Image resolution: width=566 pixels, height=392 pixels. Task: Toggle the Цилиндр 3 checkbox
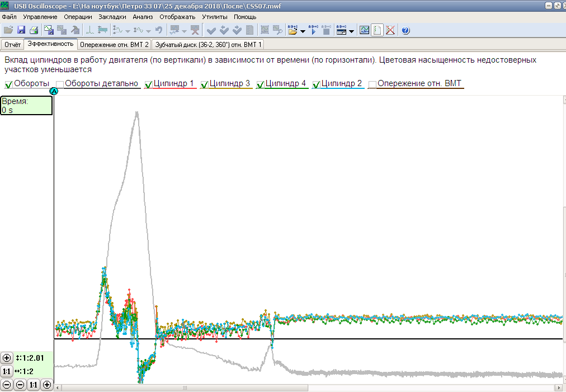point(205,84)
